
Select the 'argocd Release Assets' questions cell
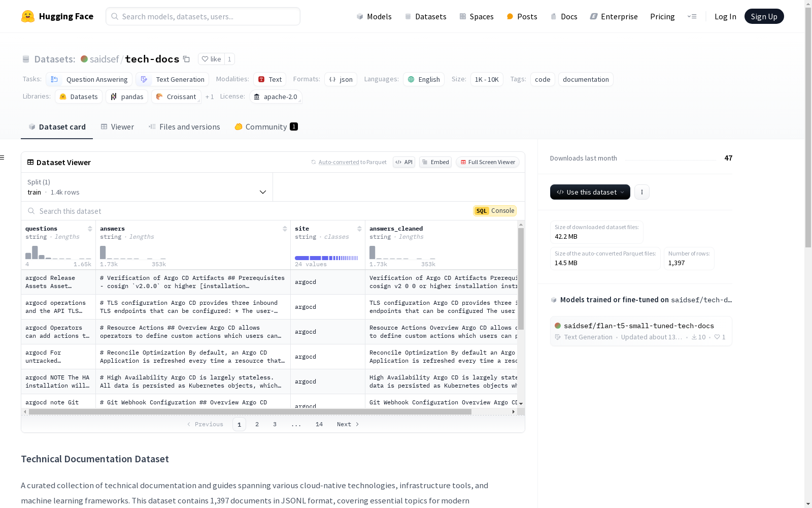58,282
